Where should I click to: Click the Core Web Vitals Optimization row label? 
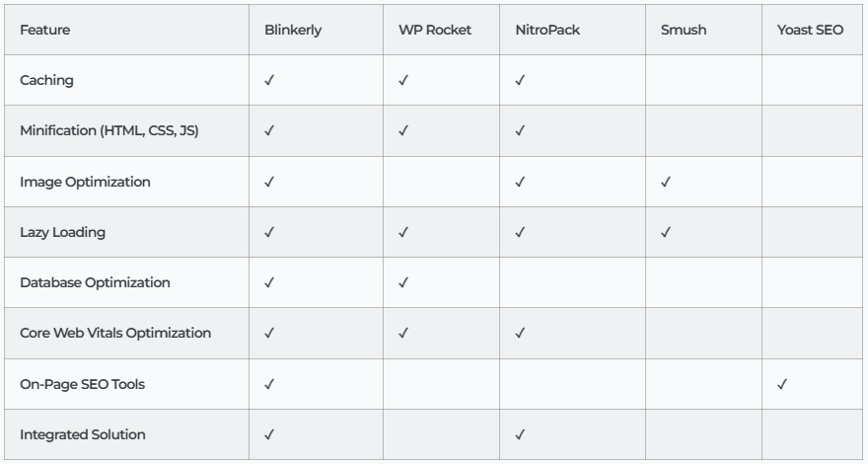click(115, 334)
